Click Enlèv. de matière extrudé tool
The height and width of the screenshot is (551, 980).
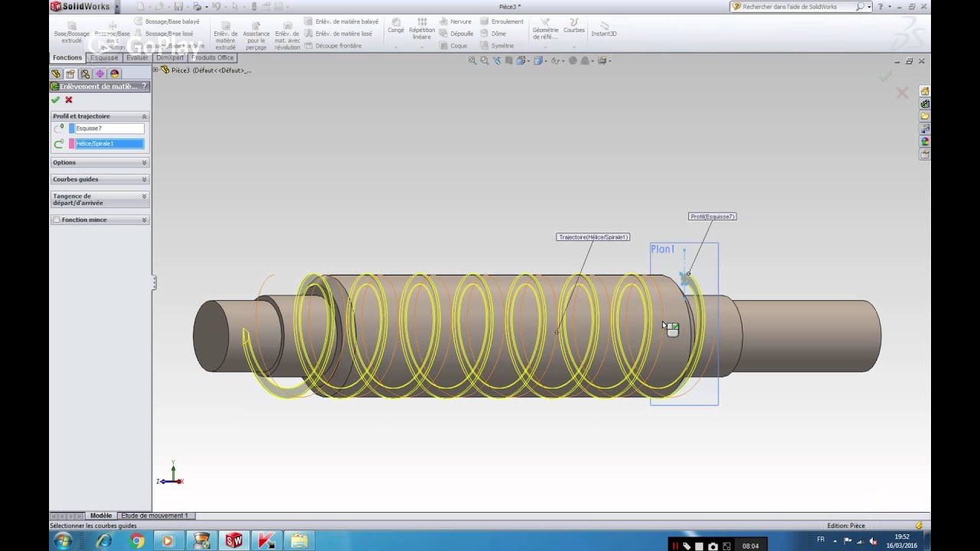(x=225, y=34)
